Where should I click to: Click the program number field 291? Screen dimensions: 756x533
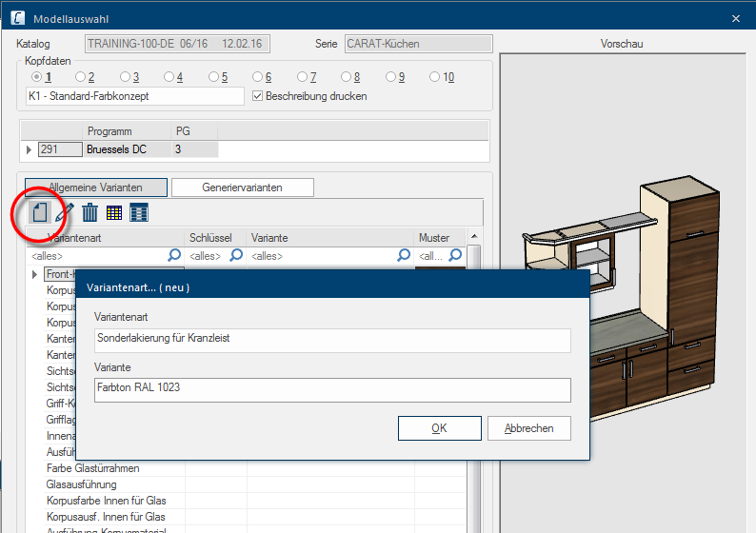point(60,149)
